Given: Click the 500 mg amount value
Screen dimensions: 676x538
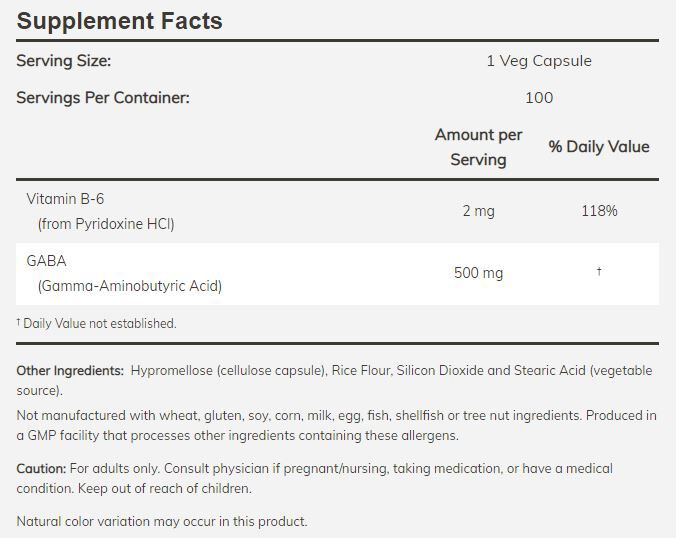Looking at the screenshot, I should [x=478, y=273].
